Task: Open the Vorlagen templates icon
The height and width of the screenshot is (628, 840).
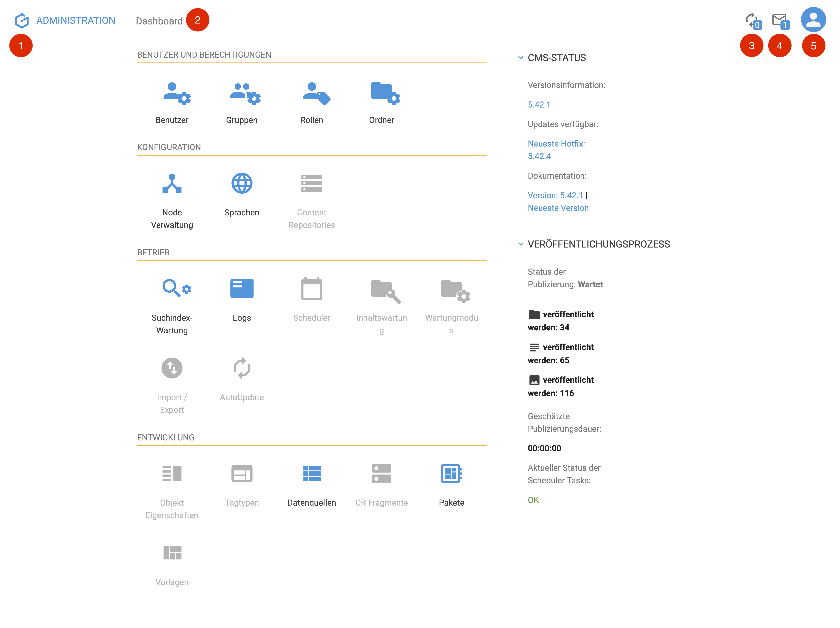Action: click(172, 553)
